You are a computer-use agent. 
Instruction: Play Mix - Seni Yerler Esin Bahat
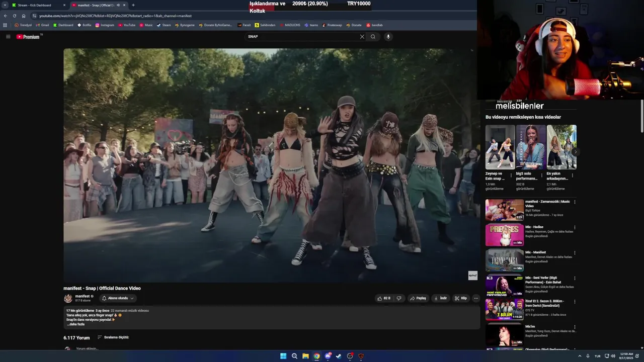pyautogui.click(x=505, y=286)
